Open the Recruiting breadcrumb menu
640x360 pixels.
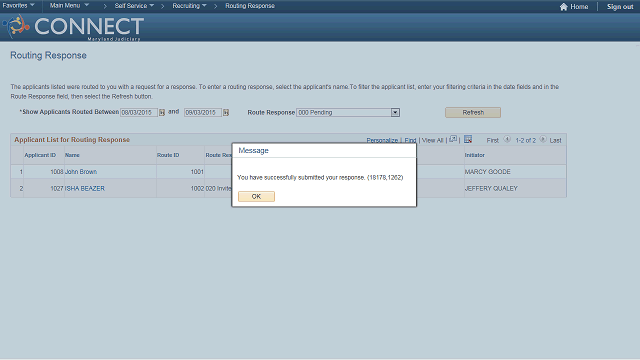click(x=189, y=6)
